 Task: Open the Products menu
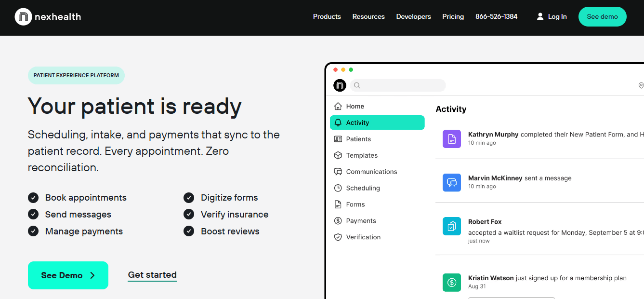[327, 16]
